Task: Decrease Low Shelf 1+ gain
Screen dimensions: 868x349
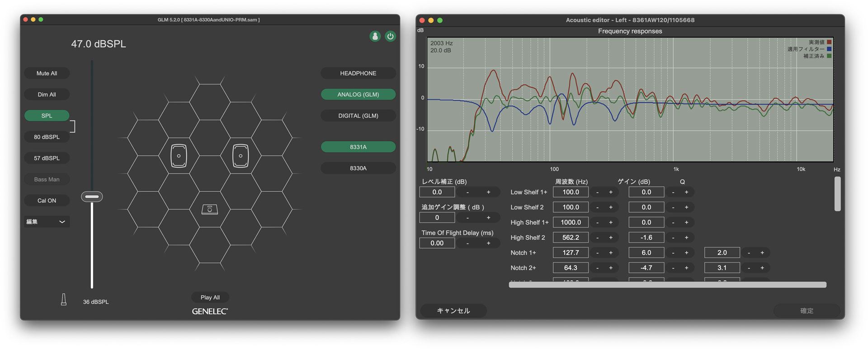Action: click(673, 192)
